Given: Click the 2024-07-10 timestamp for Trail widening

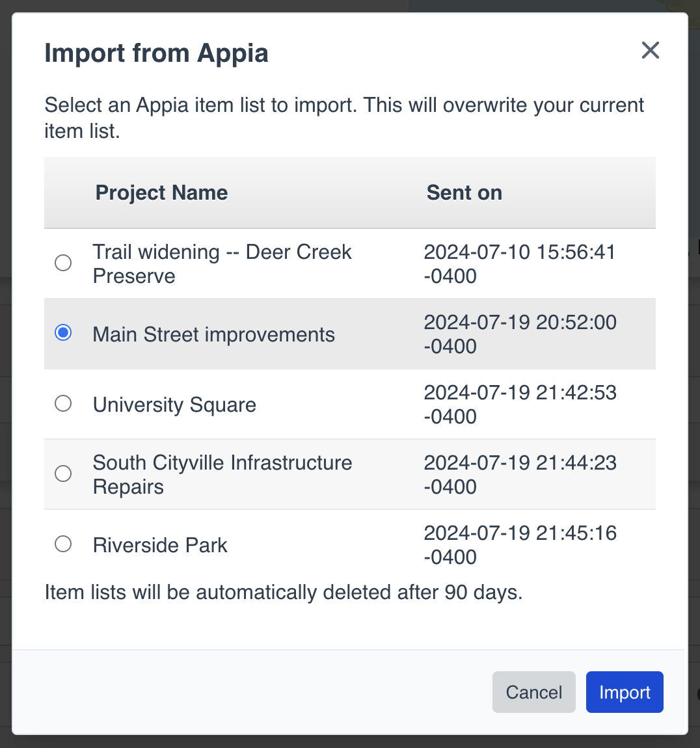Looking at the screenshot, I should point(520,263).
